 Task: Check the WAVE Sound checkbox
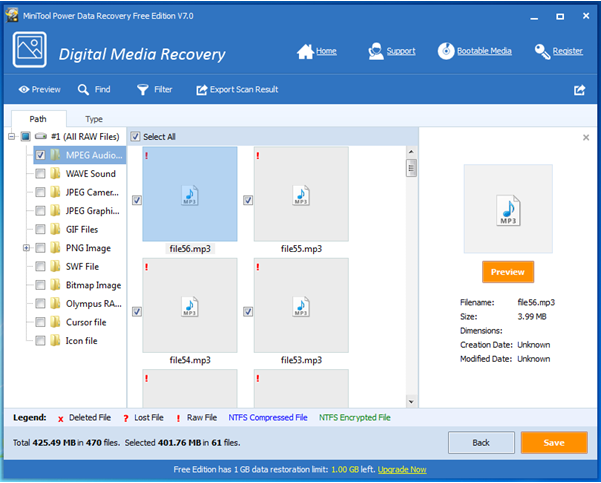pos(40,174)
